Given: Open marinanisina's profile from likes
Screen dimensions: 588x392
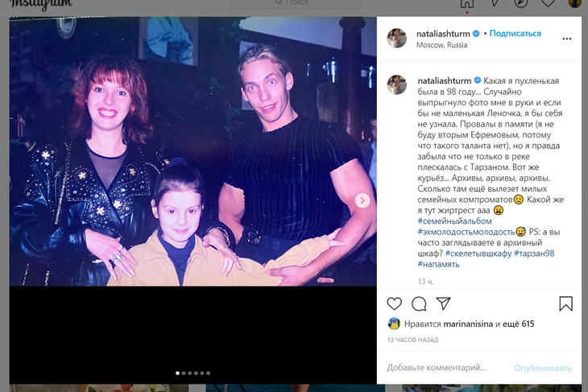Looking at the screenshot, I should [x=468, y=324].
